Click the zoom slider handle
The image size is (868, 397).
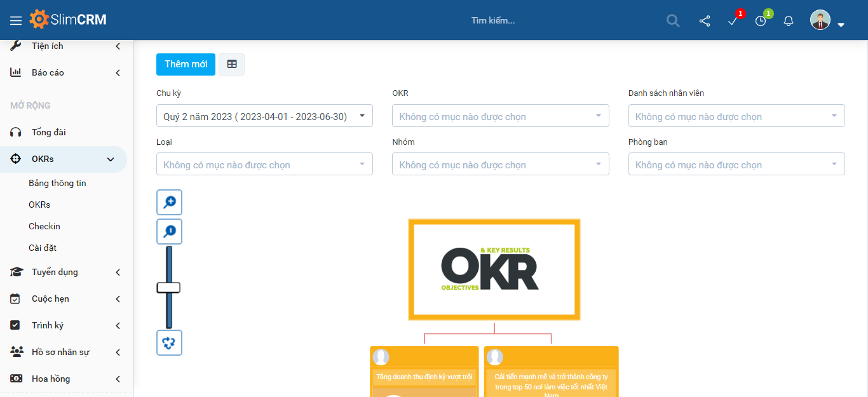[168, 288]
